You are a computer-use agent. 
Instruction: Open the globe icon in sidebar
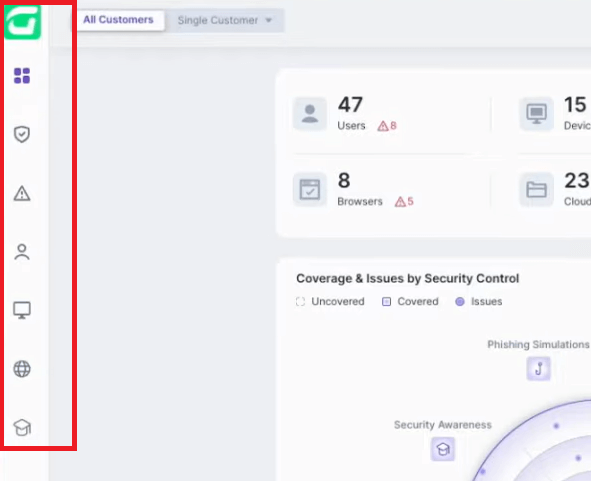22,369
